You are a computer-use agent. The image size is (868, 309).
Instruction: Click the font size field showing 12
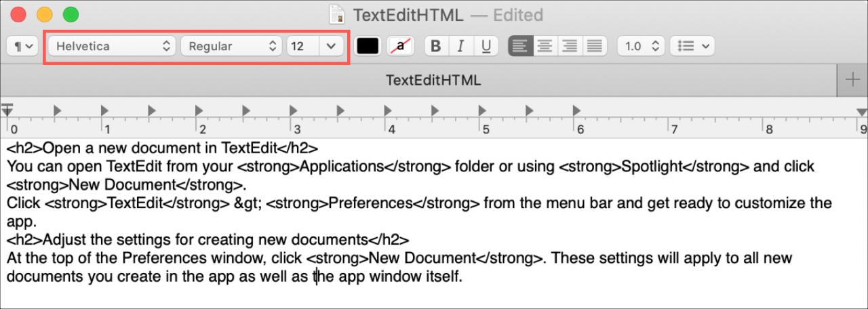point(303,46)
